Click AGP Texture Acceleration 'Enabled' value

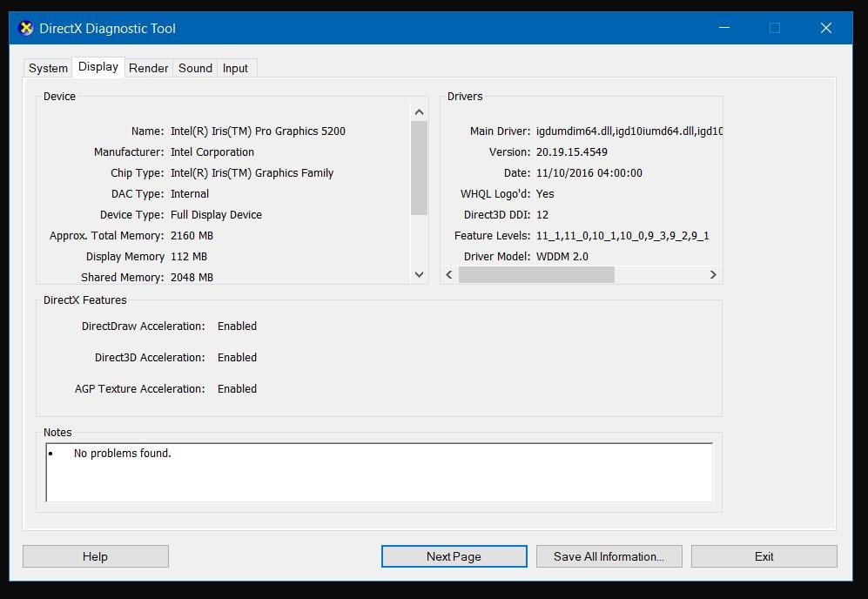coord(237,388)
